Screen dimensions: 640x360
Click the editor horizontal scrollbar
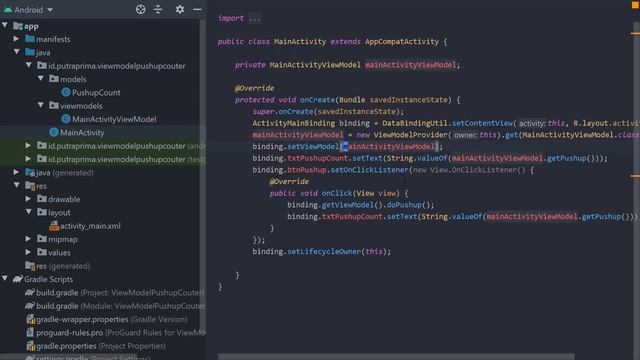tap(396, 357)
